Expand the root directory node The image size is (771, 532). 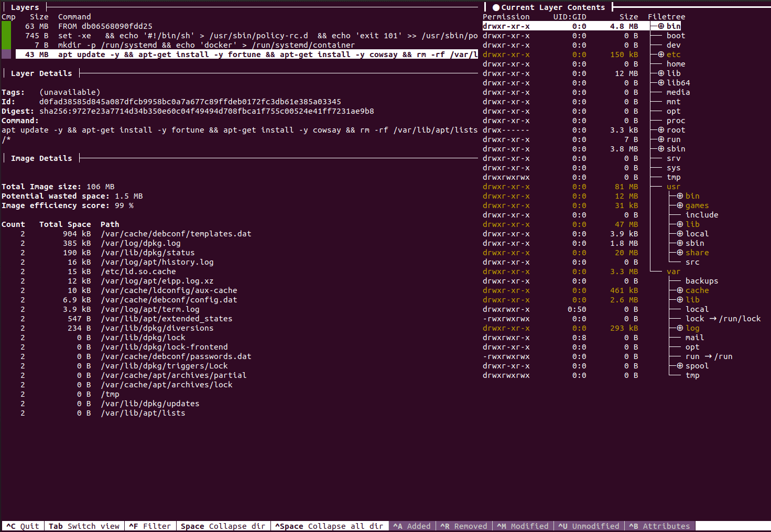(661, 130)
